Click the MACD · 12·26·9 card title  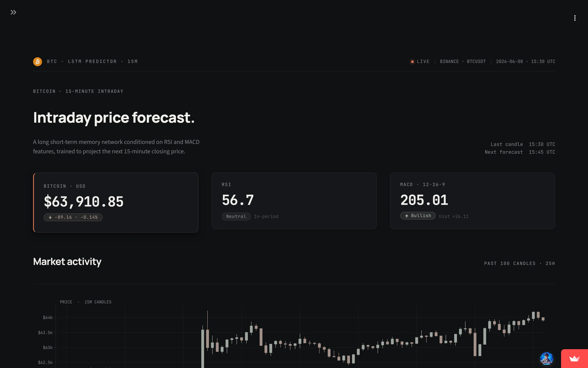(423, 184)
